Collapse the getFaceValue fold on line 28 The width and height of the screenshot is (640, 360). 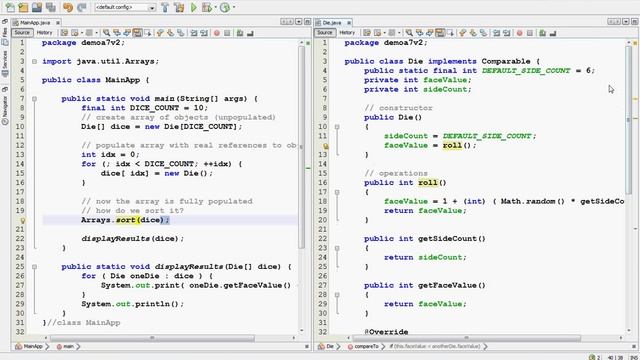click(337, 295)
